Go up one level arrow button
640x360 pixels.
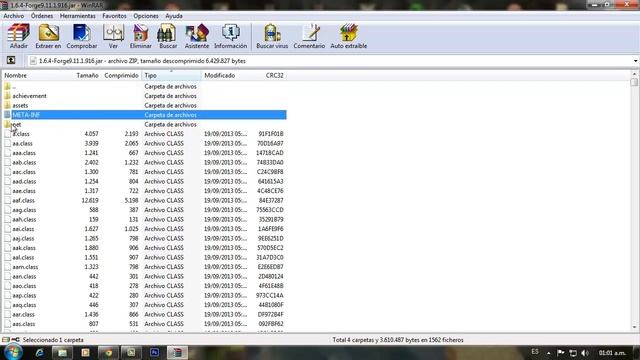point(11,61)
